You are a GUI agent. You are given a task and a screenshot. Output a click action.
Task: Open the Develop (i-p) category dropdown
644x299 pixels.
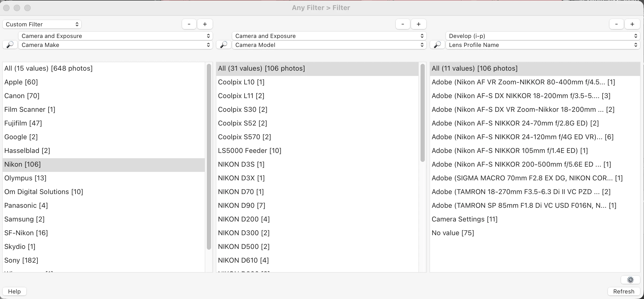543,36
